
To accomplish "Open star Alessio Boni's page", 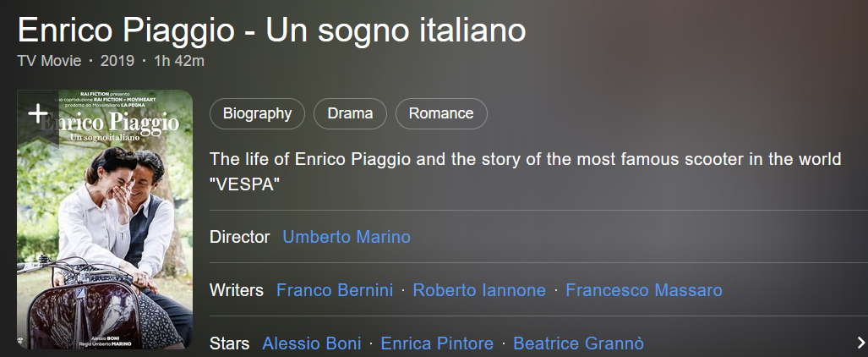I will pos(312,343).
